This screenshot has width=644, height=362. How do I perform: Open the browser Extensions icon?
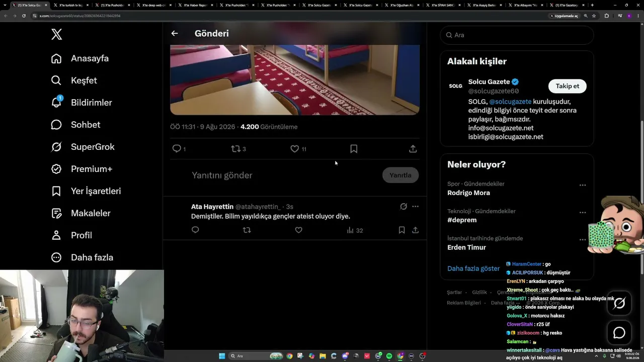pos(606,16)
